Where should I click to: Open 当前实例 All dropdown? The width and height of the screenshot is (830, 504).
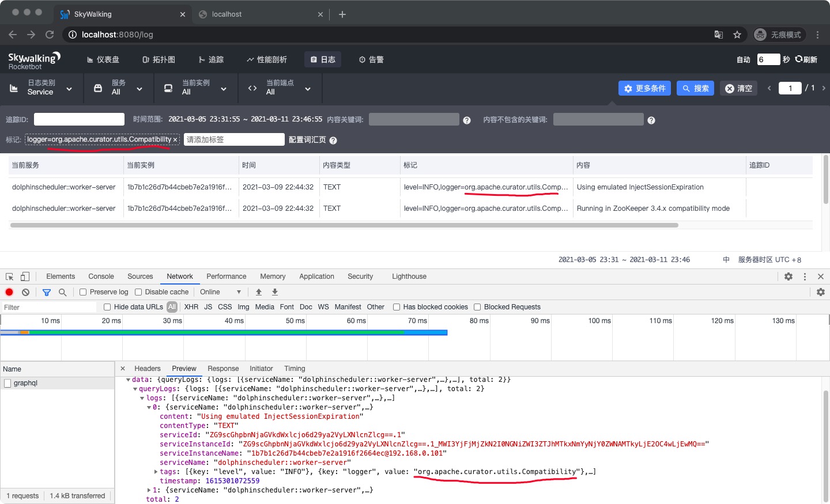196,88
